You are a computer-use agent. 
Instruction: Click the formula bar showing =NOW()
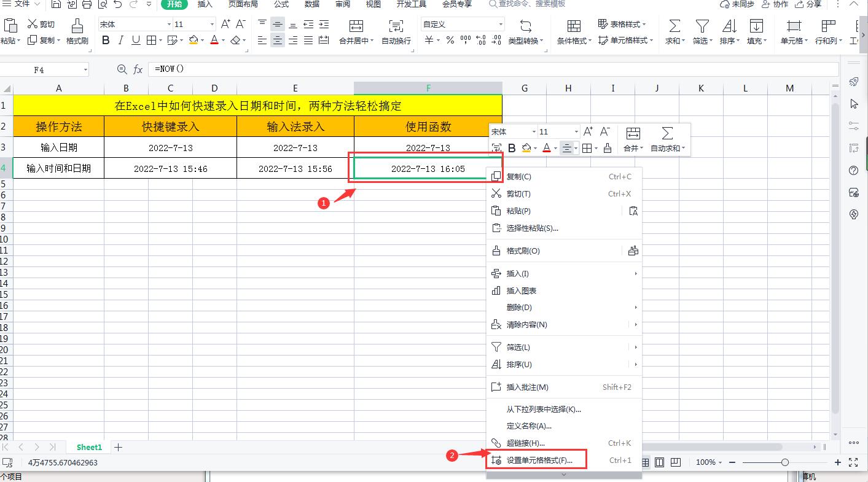[493, 69]
